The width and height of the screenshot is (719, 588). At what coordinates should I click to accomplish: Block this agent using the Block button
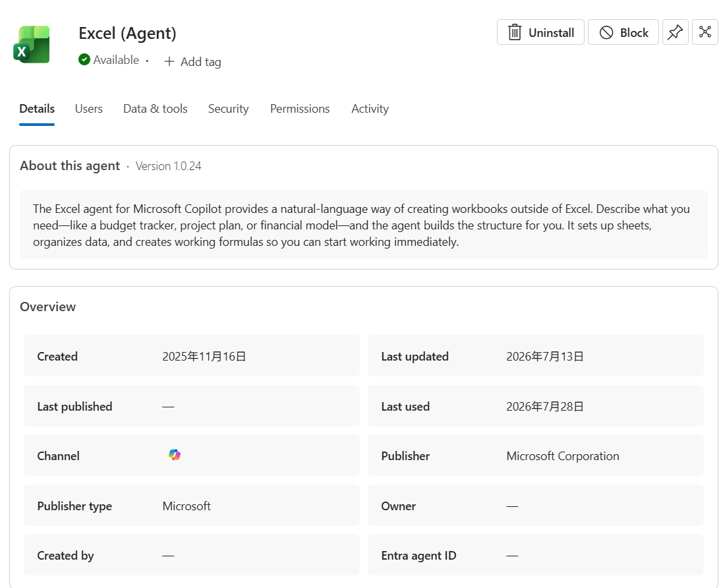623,32
